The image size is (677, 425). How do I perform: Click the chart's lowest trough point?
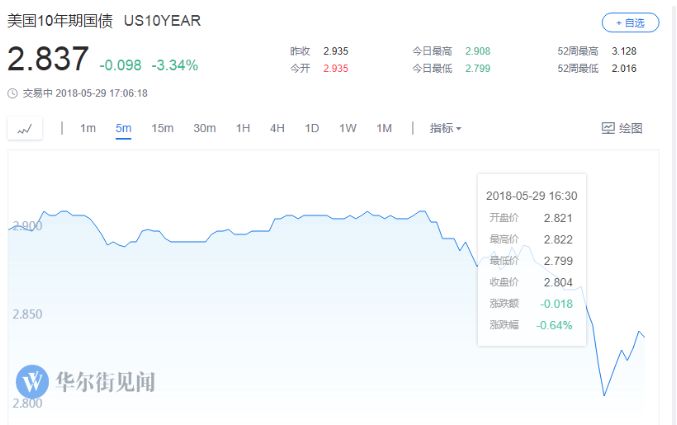[x=604, y=395]
